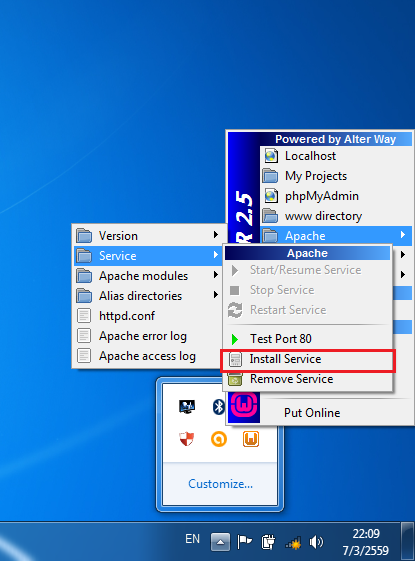Open the volume speaker icon

click(x=316, y=542)
